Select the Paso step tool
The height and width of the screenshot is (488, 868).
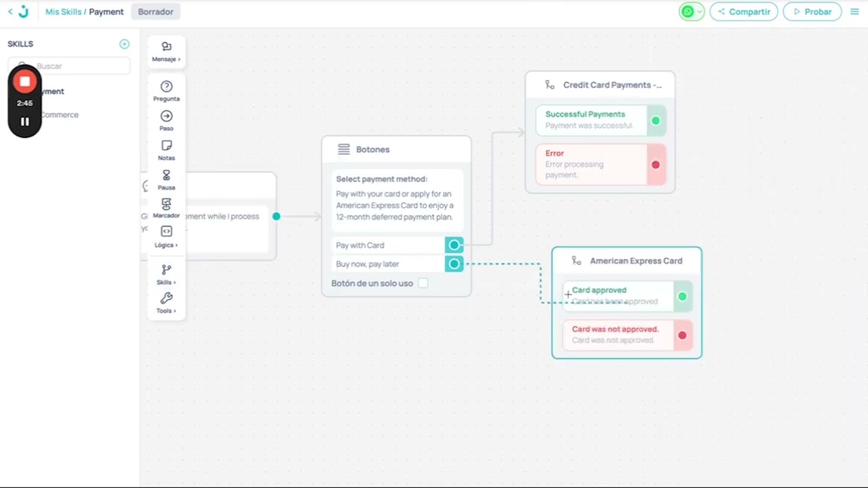click(166, 121)
